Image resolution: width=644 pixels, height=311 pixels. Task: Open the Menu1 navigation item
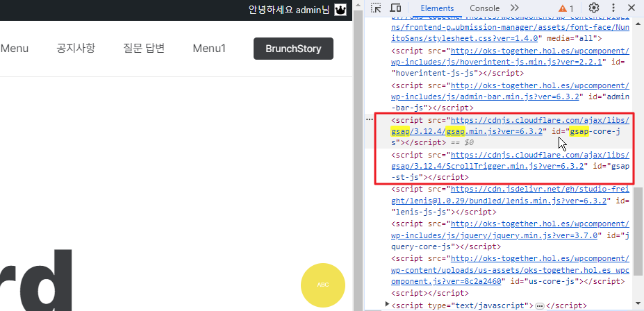210,49
